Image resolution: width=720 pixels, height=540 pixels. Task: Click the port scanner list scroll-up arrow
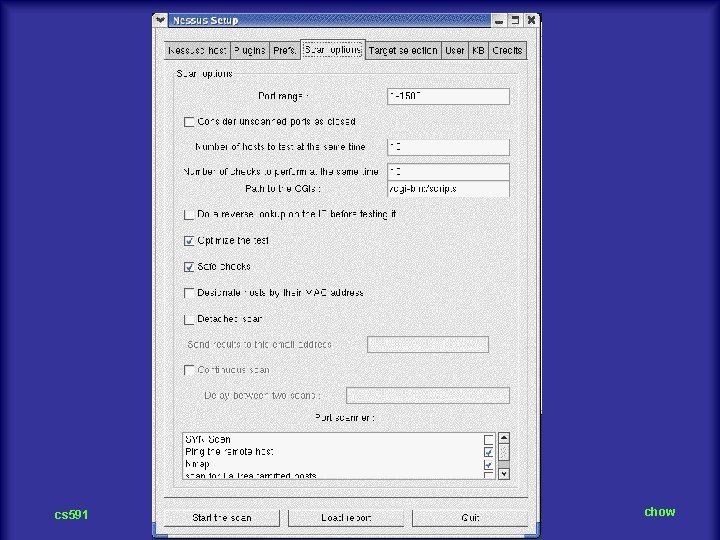pos(504,438)
